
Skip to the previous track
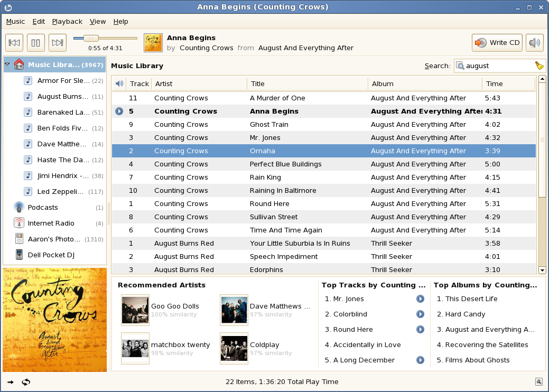tap(15, 43)
